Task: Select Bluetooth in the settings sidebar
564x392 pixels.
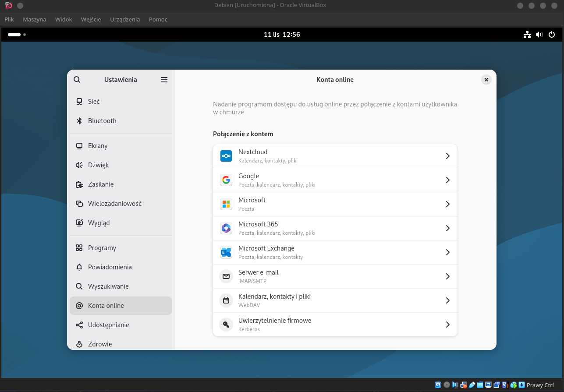Action: point(121,121)
